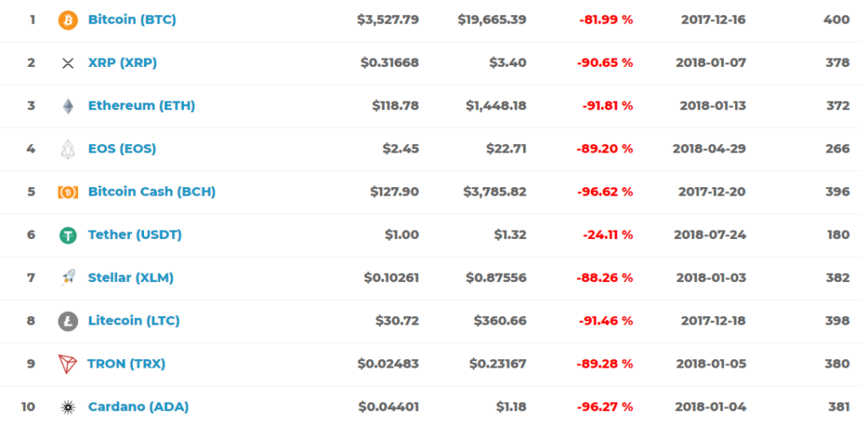Viewport: 868px width, 427px height.
Task: Select the Stellar (XLM) link
Action: 131,278
